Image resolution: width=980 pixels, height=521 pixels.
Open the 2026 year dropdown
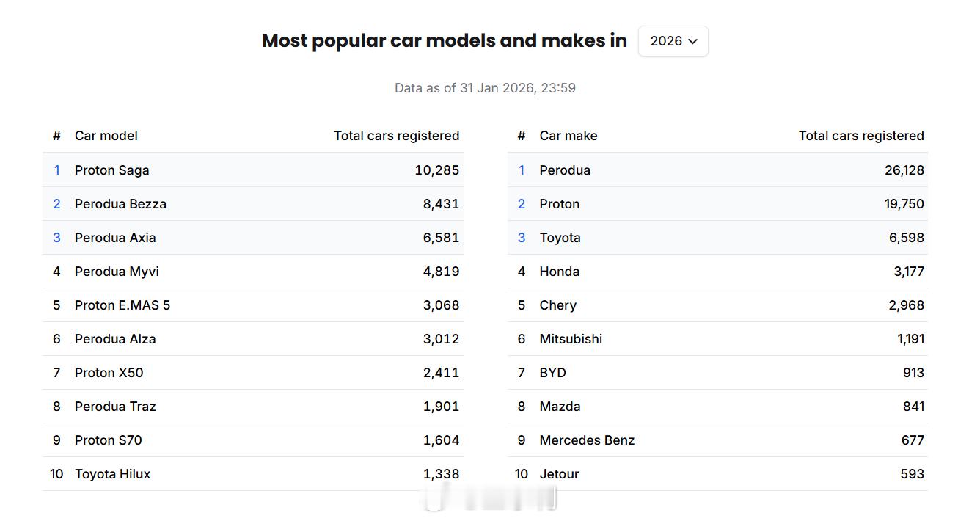tap(673, 41)
